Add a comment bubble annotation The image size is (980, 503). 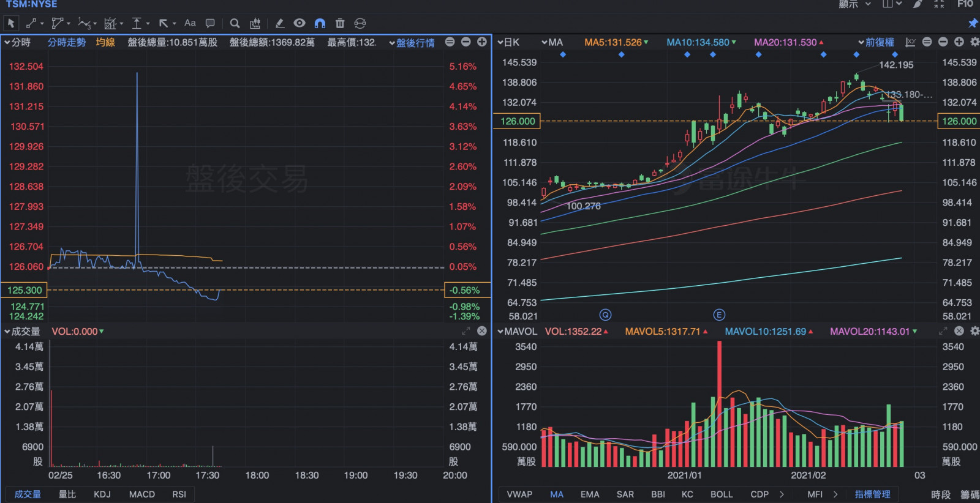210,23
